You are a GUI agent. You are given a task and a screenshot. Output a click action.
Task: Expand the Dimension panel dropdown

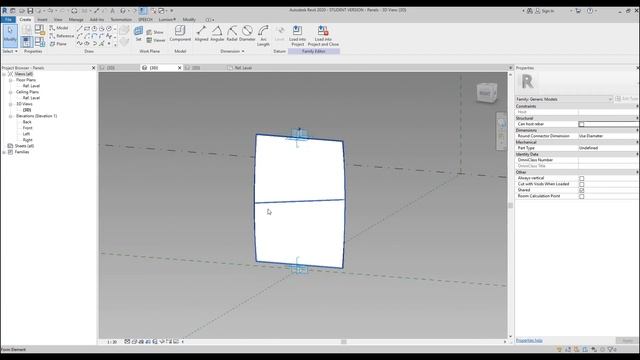[232, 51]
